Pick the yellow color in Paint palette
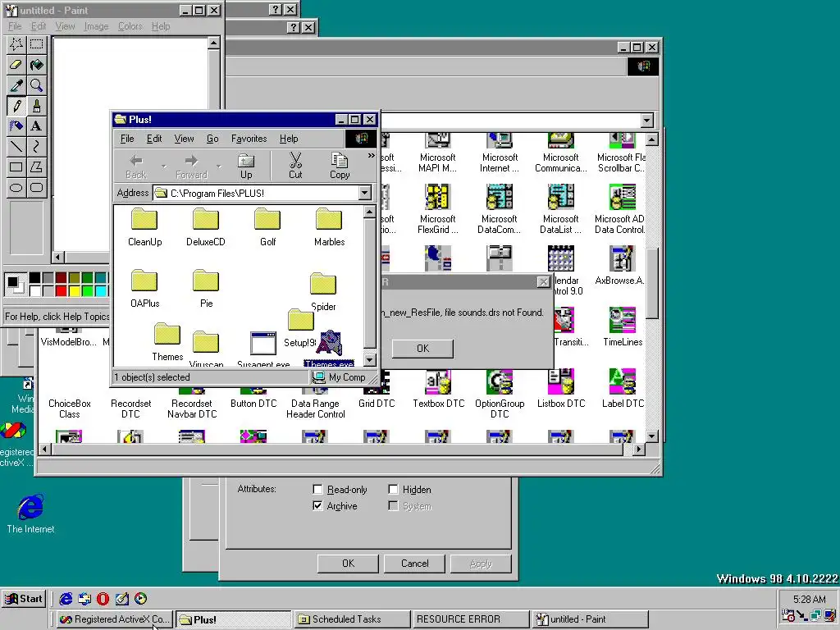 75,291
